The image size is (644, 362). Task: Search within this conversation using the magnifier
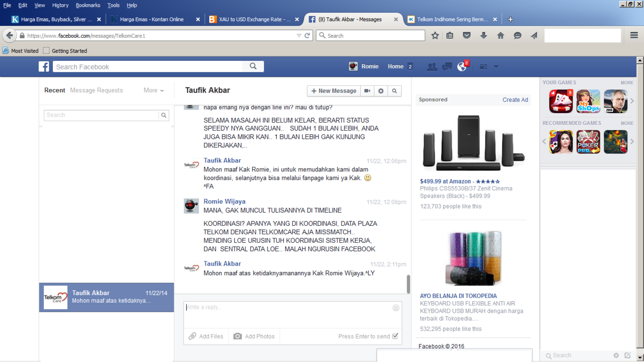click(394, 91)
